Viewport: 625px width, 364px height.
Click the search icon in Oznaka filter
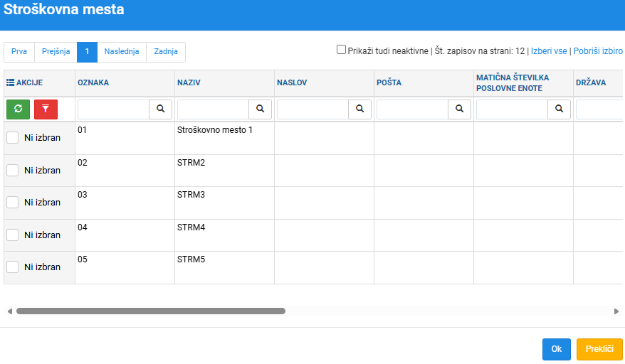161,109
